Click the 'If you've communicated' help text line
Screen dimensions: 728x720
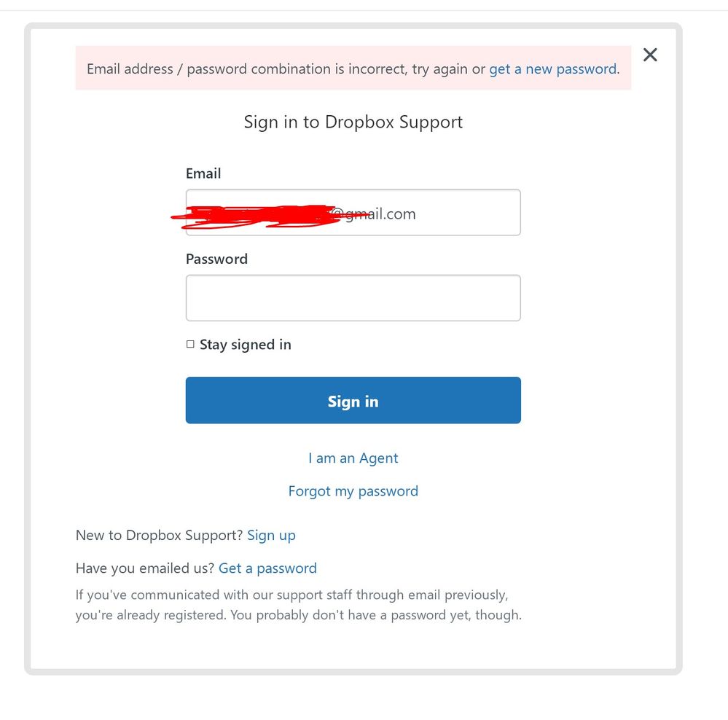[x=291, y=595]
